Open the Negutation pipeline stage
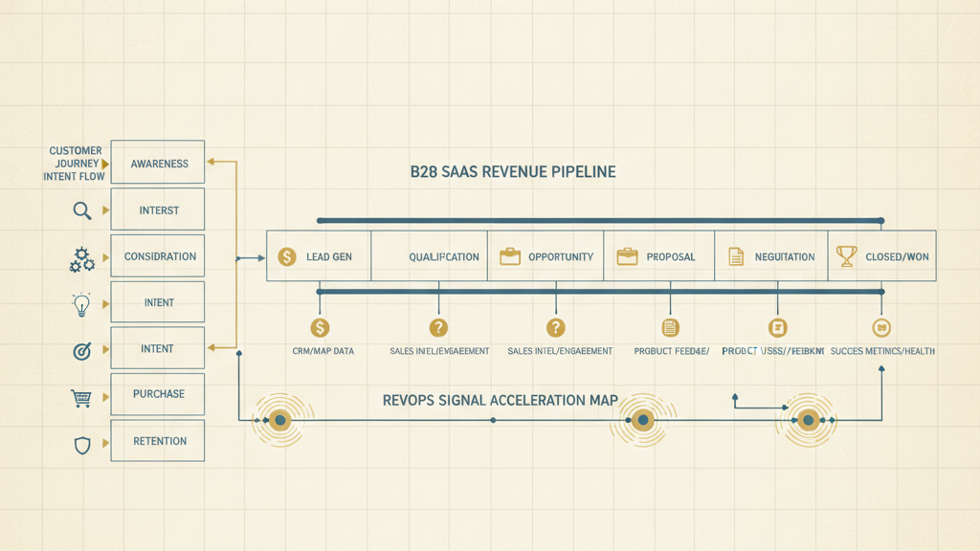 (771, 256)
